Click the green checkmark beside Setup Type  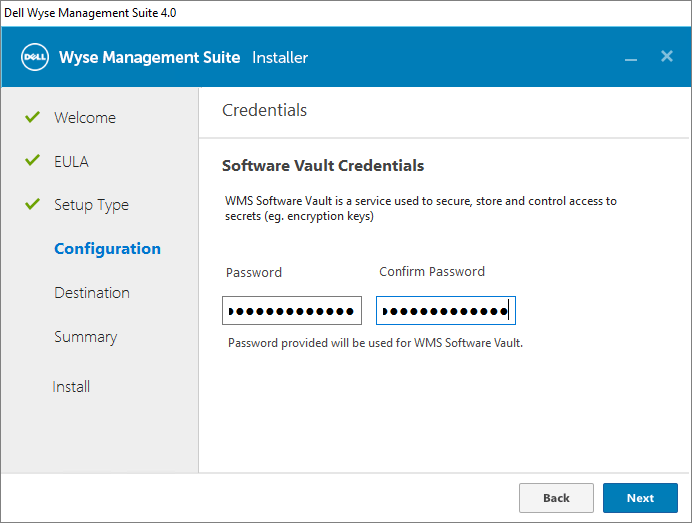(x=32, y=205)
